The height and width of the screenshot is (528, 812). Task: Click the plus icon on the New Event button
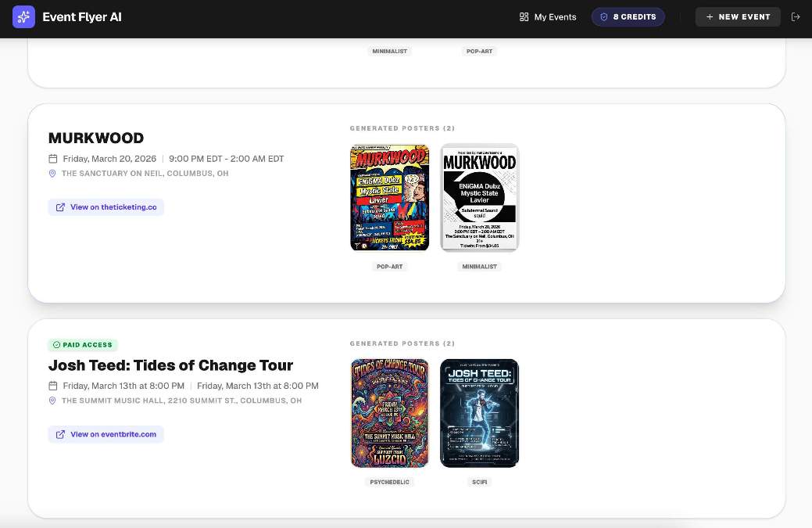click(710, 16)
